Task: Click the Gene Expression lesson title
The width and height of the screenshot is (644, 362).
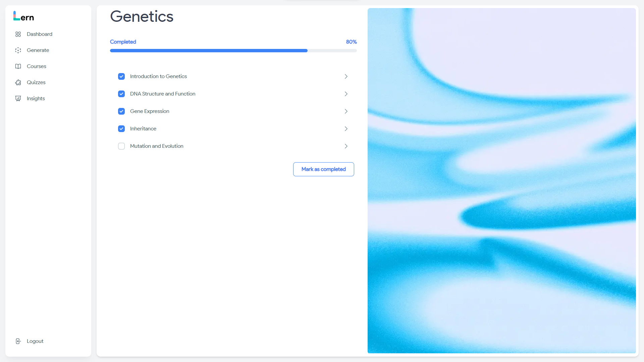Action: point(150,111)
